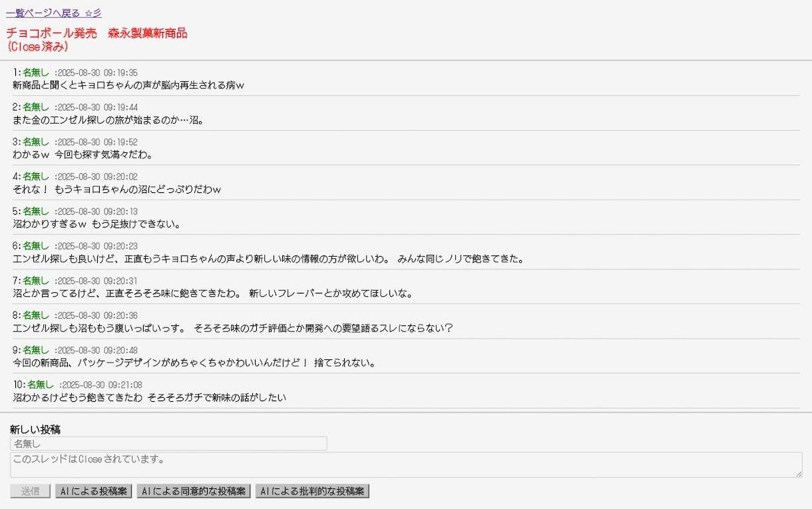
Task: Click the 送信 submit button
Action: 30,491
